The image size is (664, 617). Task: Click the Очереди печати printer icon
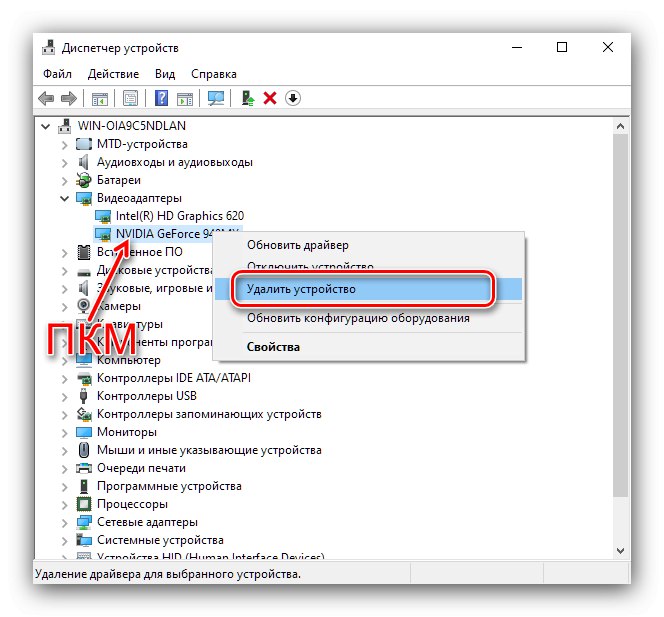coord(84,468)
